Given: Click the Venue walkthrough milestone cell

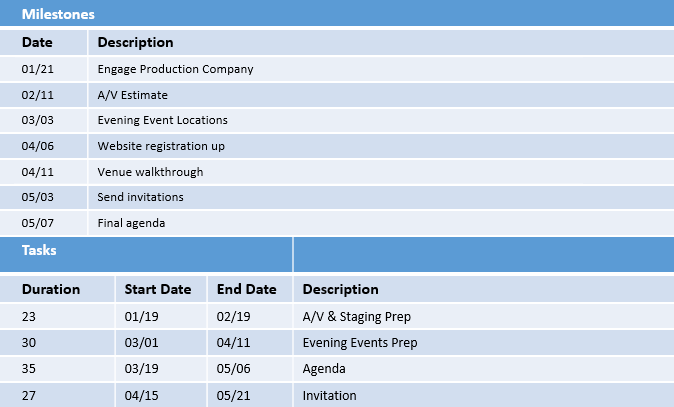Looking at the screenshot, I should (150, 172).
